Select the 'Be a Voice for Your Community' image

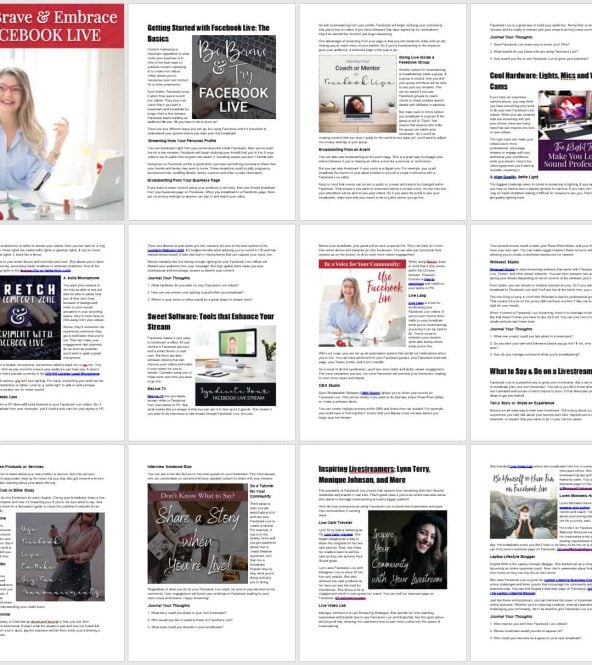point(362,303)
